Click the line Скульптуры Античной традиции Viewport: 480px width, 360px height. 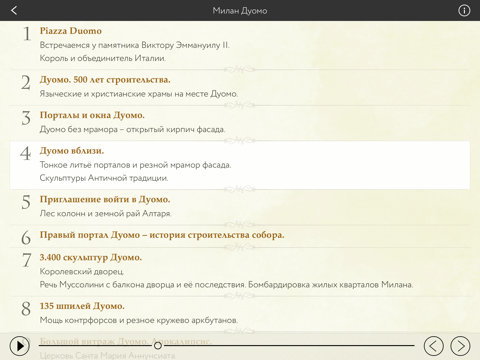[x=104, y=178]
